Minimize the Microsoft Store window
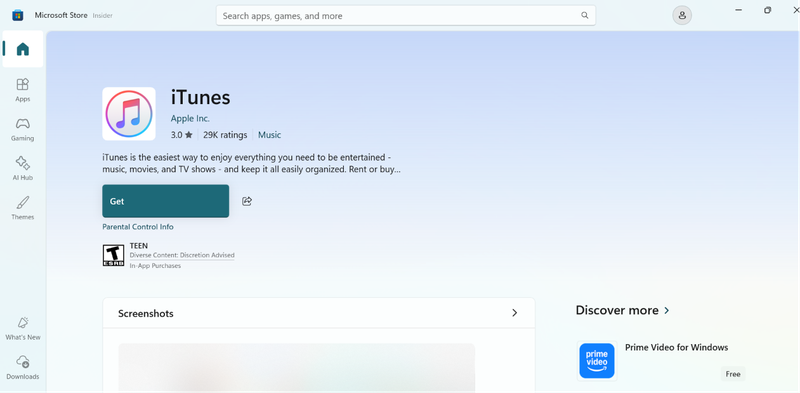 pyautogui.click(x=738, y=10)
